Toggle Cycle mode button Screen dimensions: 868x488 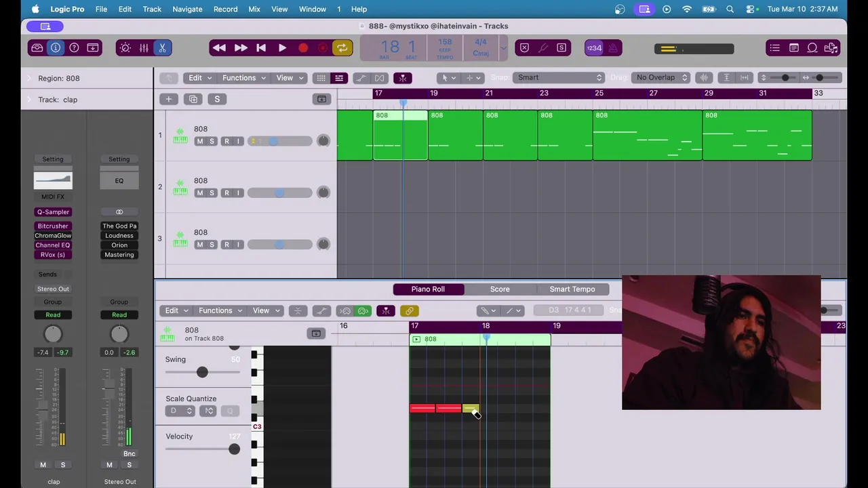tap(342, 48)
